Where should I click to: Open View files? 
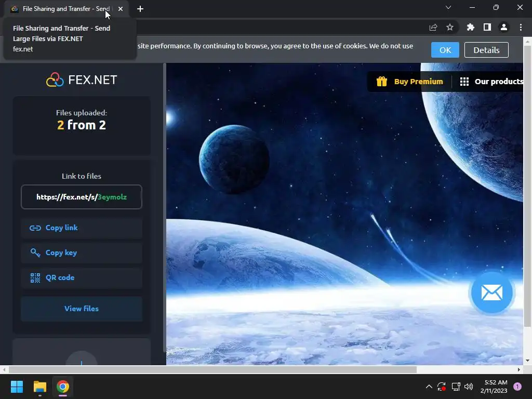coord(82,309)
